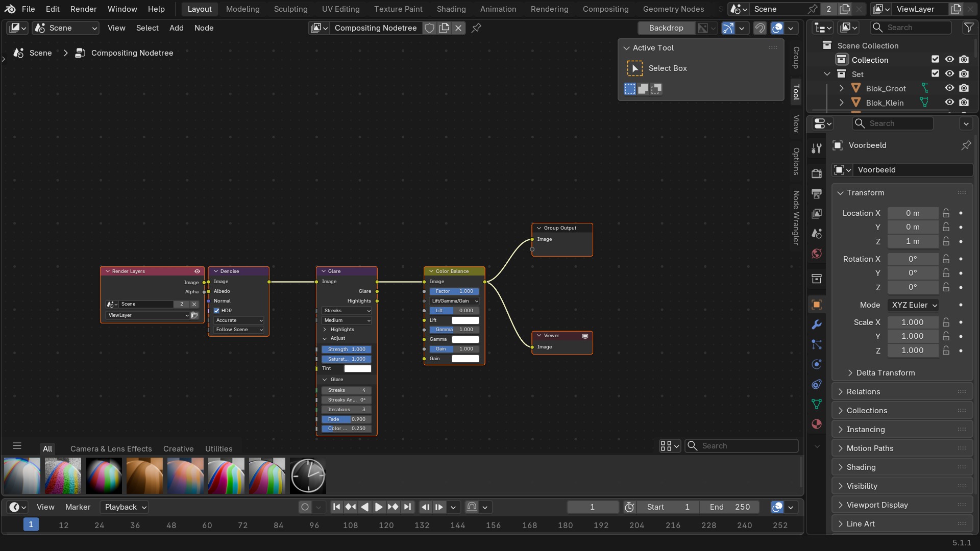This screenshot has height=551, width=980.
Task: Open the Material properties tab
Action: click(x=817, y=424)
